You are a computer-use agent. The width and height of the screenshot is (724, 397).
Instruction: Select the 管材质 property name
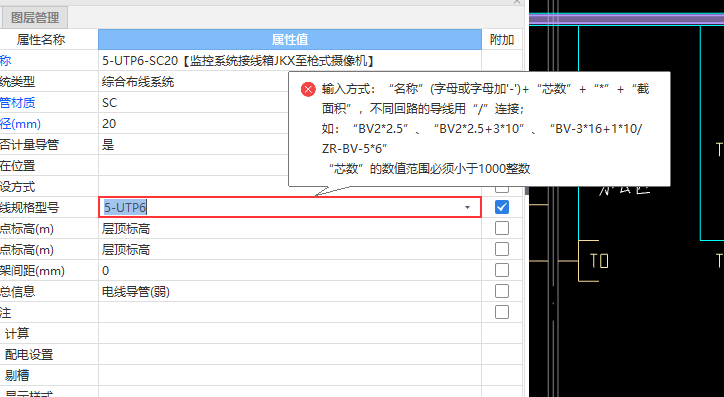(18, 102)
